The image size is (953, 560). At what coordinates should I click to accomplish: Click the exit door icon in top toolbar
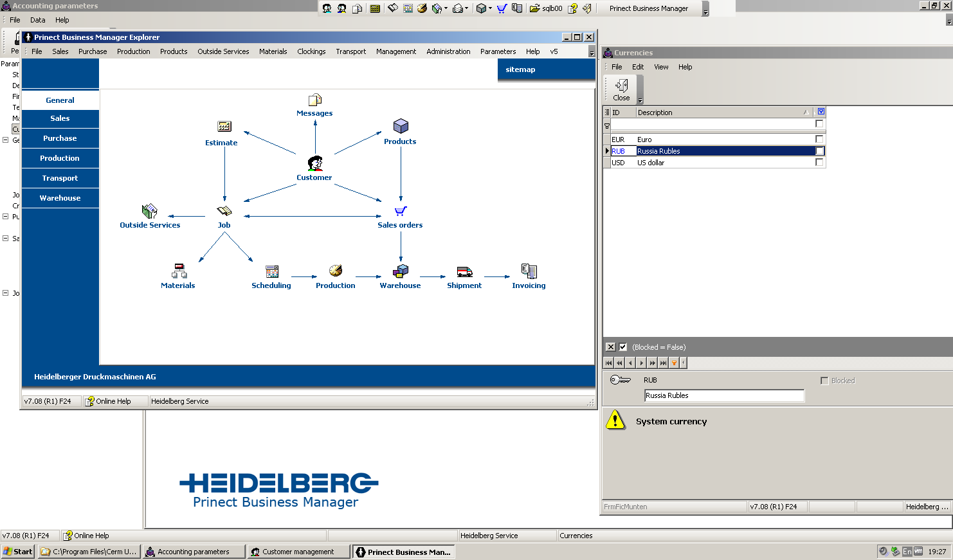point(587,8)
